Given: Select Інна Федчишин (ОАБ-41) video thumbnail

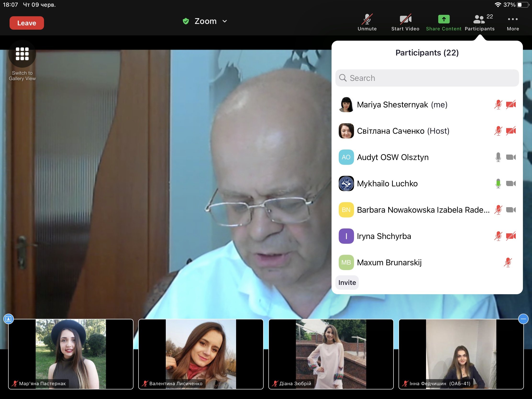Looking at the screenshot, I should [x=461, y=354].
